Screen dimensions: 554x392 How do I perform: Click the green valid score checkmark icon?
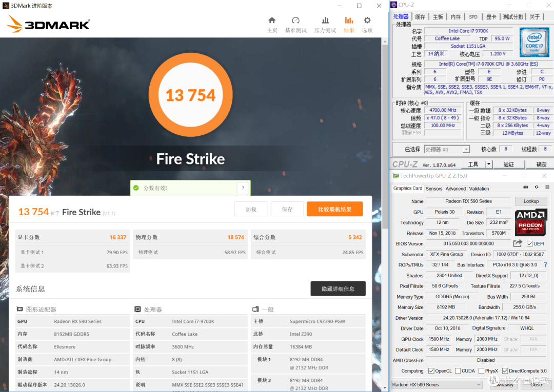pos(136,188)
